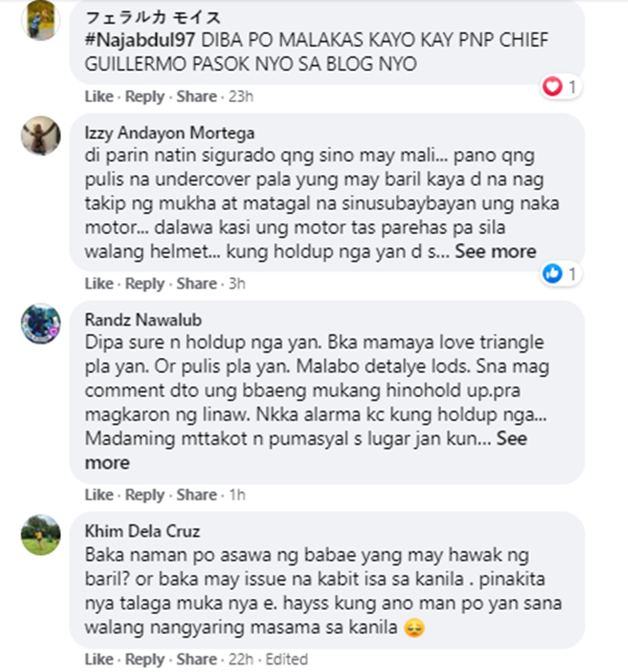The height and width of the screenshot is (672, 628).
Task: Open thumbs-up reaction on Izzy's comment
Action: (560, 274)
